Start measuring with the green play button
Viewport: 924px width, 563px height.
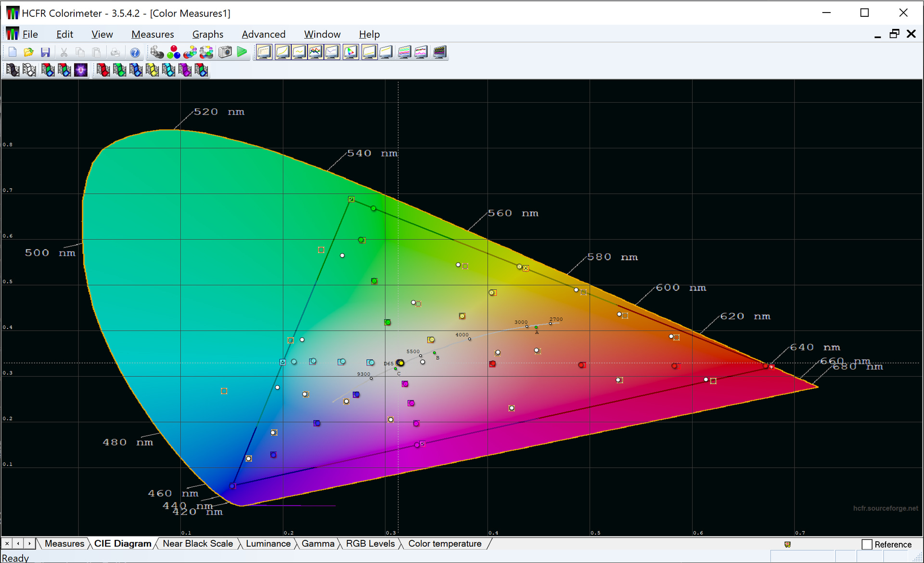click(242, 52)
